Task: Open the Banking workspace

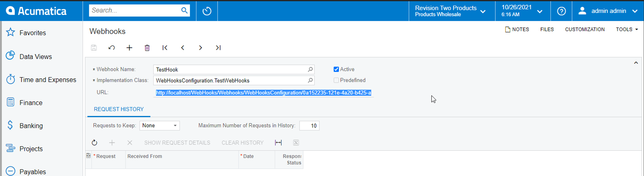Action: (31, 126)
